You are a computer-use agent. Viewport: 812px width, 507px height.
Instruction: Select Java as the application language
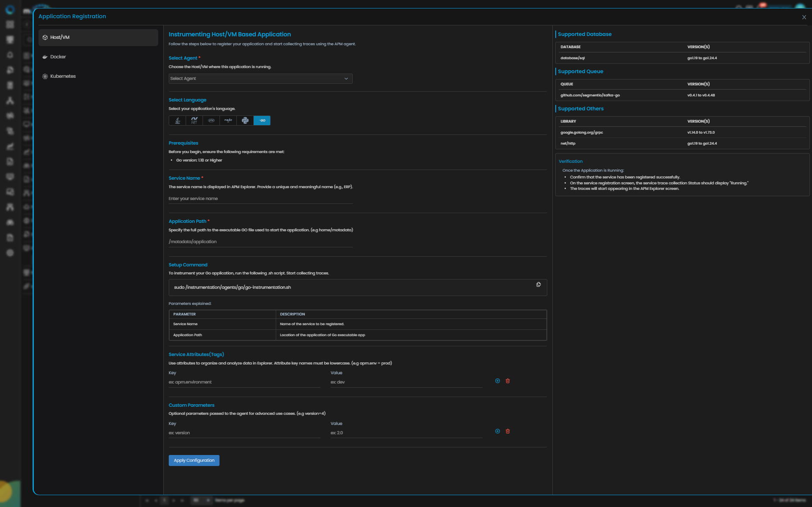pos(178,121)
